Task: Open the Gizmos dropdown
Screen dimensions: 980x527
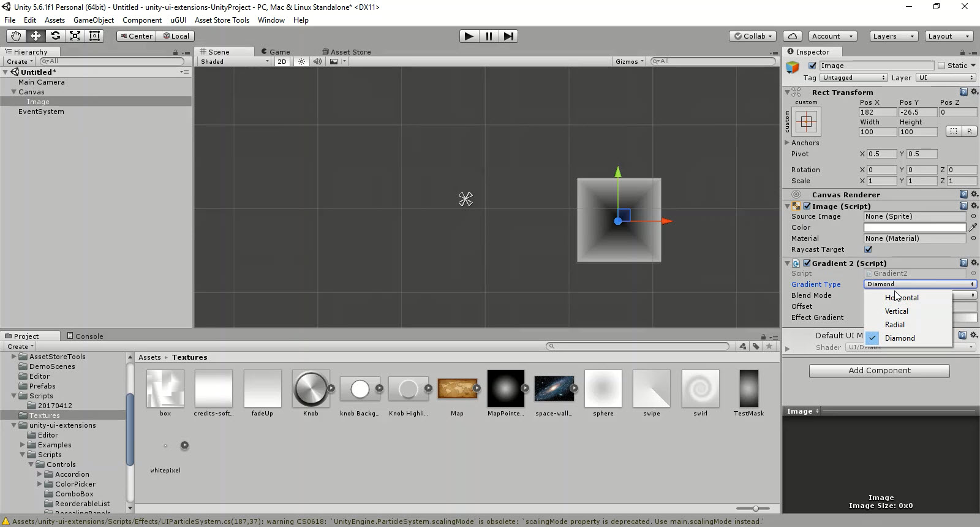Action: click(x=630, y=61)
